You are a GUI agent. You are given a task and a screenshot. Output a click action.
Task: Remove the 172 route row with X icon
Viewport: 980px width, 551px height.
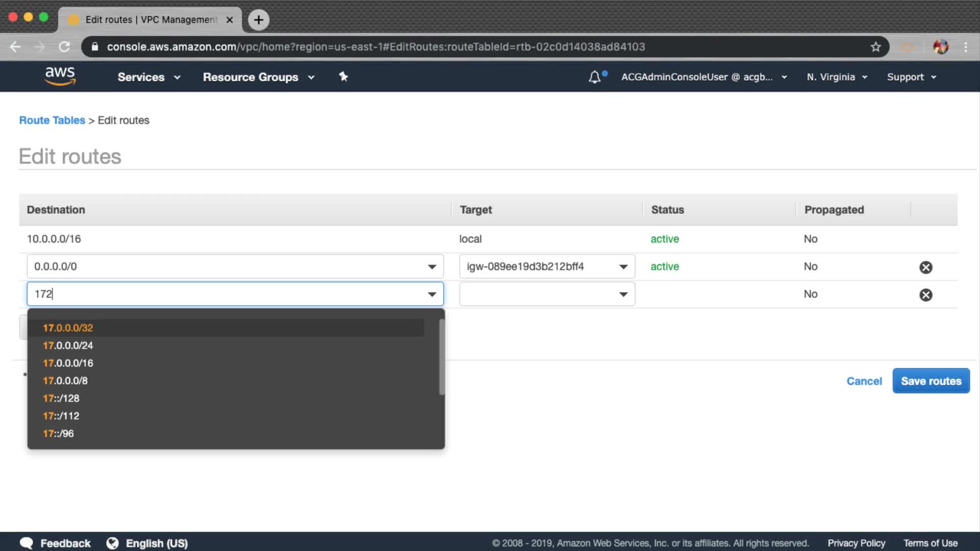tap(925, 295)
